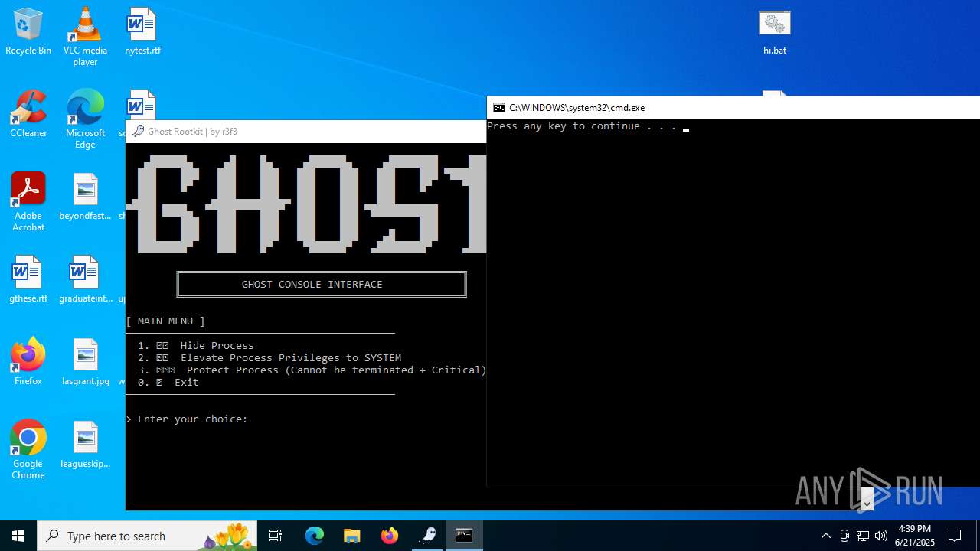Click 'Elevate Process Privileges to SYSTEM' line
This screenshot has height=551, width=980.
pos(269,357)
